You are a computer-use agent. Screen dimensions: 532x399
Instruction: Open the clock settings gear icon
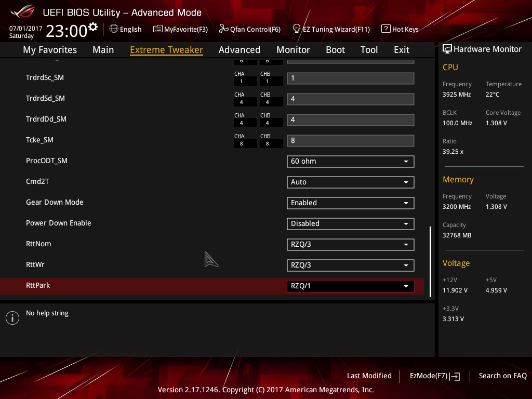[x=93, y=27]
